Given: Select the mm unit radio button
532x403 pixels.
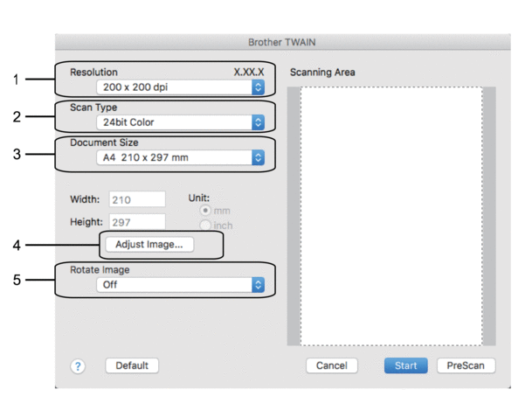Looking at the screenshot, I should click(x=205, y=211).
